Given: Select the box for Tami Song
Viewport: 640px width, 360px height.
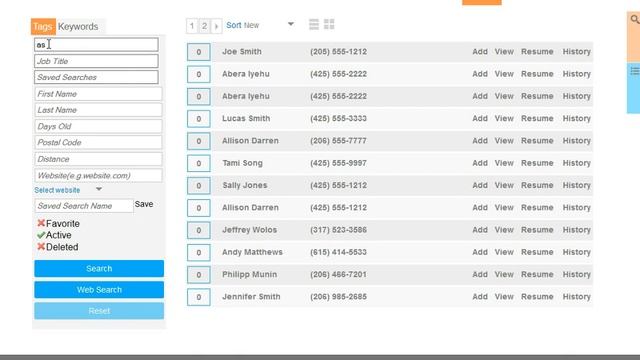Looking at the screenshot, I should pos(199,163).
